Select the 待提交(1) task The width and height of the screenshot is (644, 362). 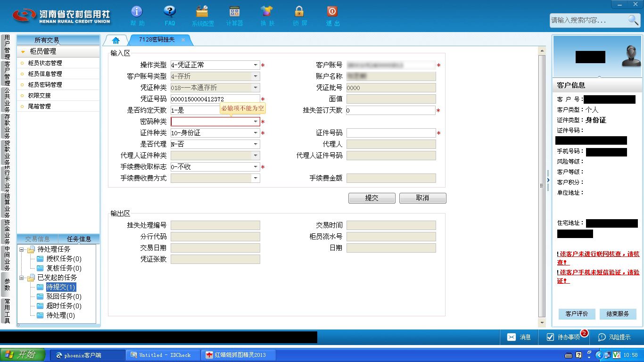(61, 287)
